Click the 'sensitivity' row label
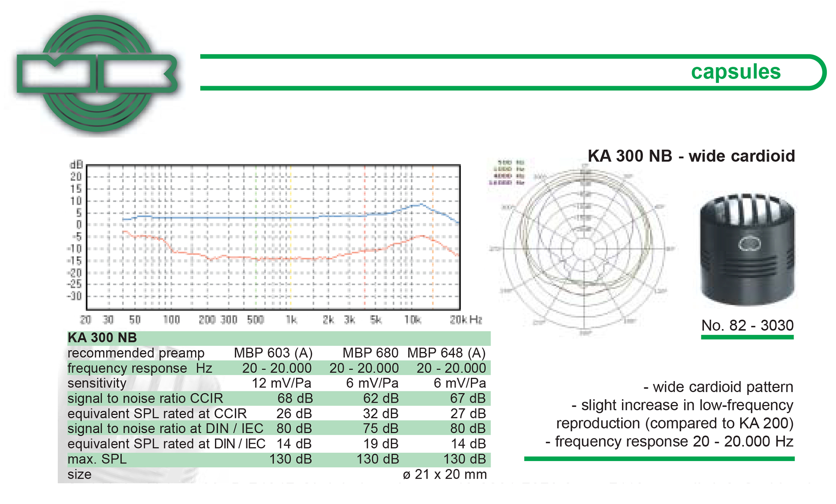The image size is (836, 504). point(97,383)
